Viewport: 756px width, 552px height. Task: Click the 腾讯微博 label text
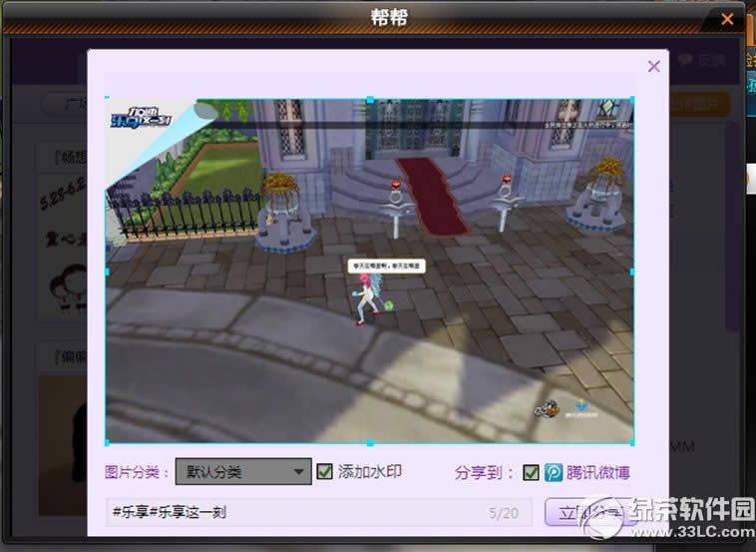click(x=597, y=472)
